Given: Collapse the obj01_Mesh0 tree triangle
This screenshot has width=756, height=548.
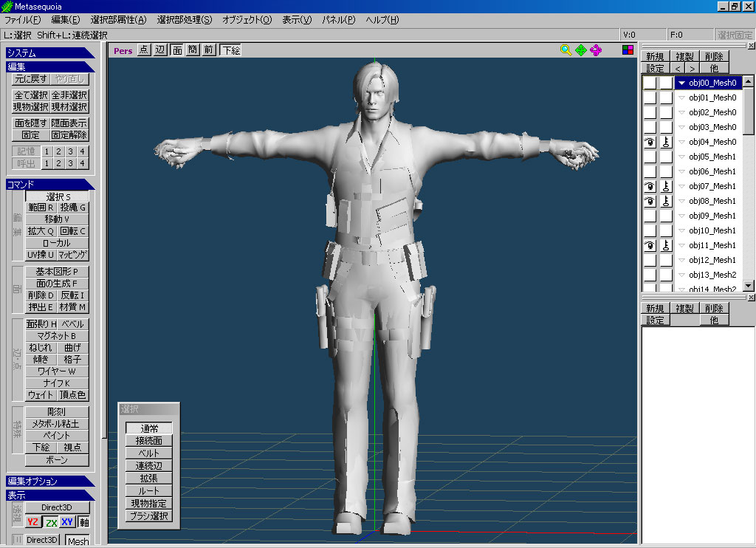Looking at the screenshot, I should pos(681,97).
